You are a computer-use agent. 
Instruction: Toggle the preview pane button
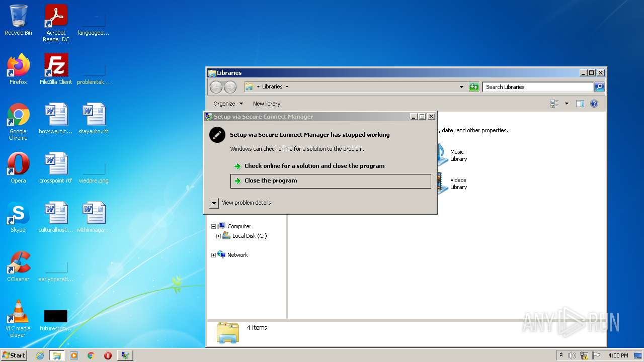click(x=580, y=104)
